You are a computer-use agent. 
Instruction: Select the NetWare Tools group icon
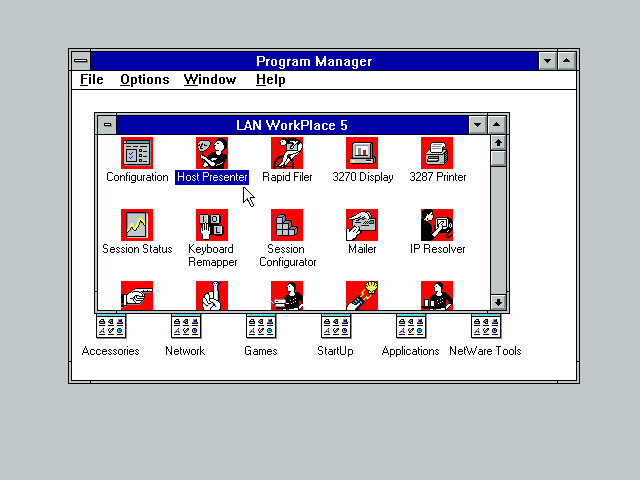click(x=486, y=326)
